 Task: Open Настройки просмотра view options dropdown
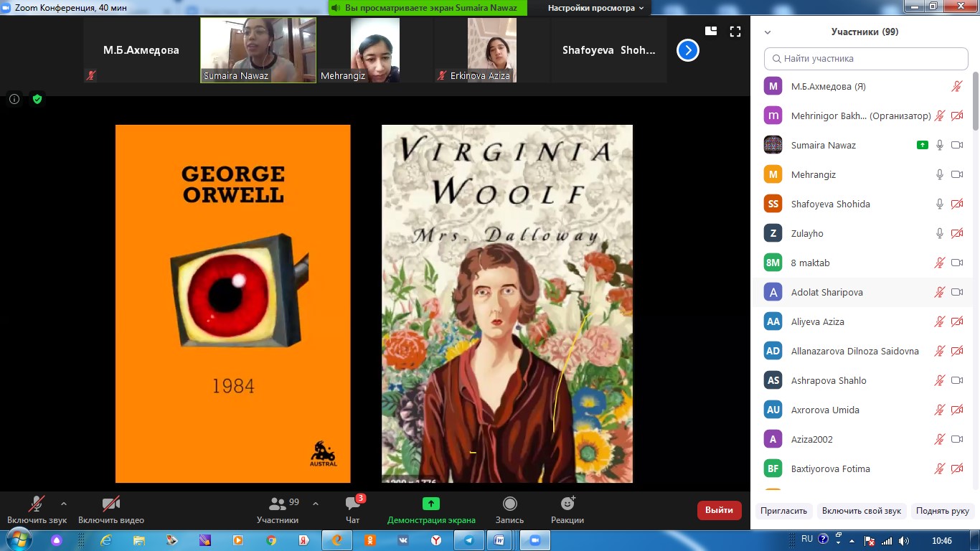pyautogui.click(x=595, y=8)
